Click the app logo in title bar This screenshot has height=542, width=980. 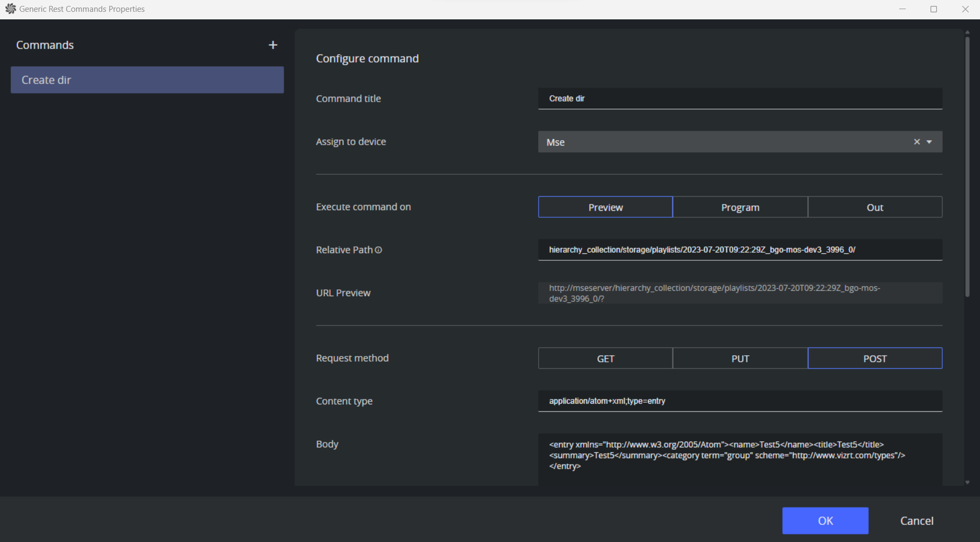10,9
